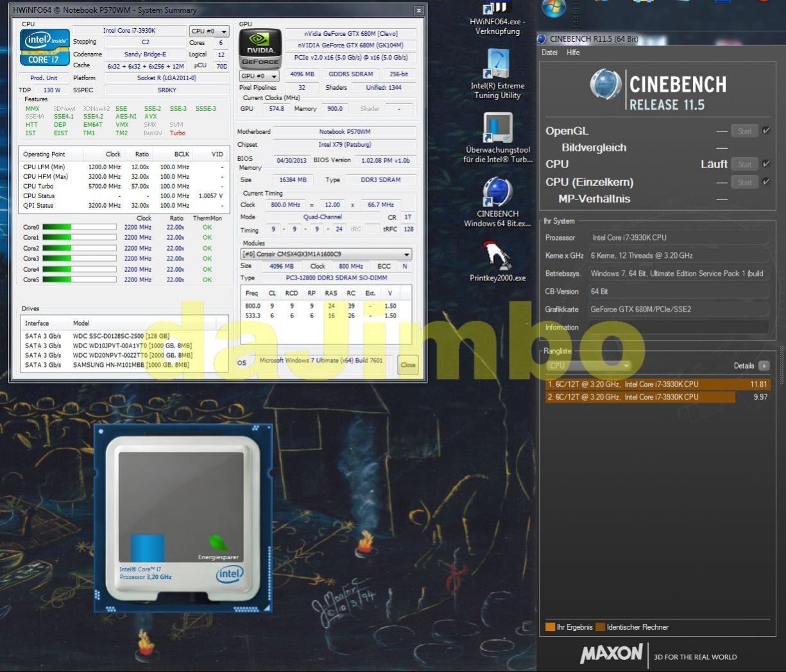Screen dimensions: 786x672
Task: Open Printkey2000.exe desktop icon
Action: [x=497, y=261]
